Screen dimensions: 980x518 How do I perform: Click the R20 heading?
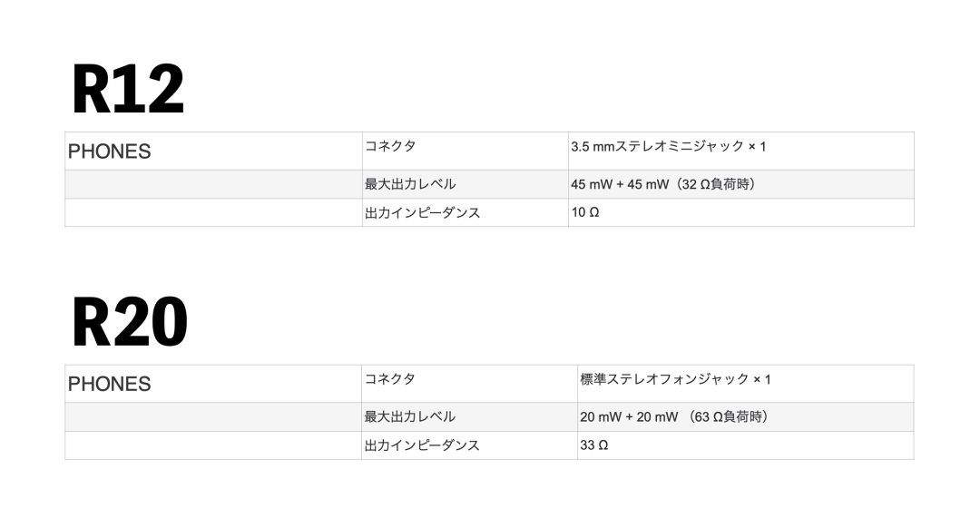coord(130,322)
